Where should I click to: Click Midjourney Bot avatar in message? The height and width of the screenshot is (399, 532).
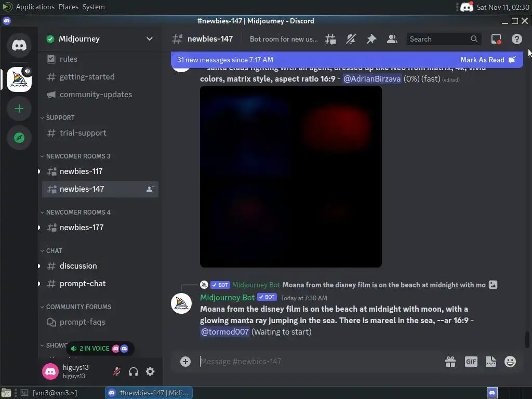[181, 303]
